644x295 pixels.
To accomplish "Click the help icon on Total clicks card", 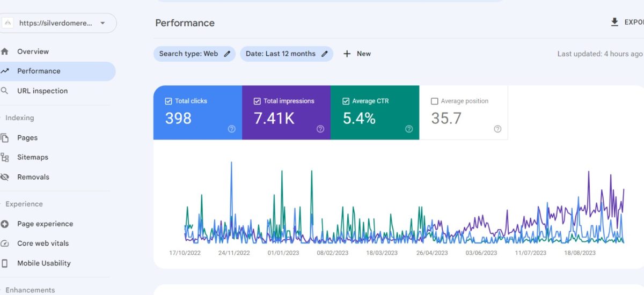I will (x=232, y=129).
